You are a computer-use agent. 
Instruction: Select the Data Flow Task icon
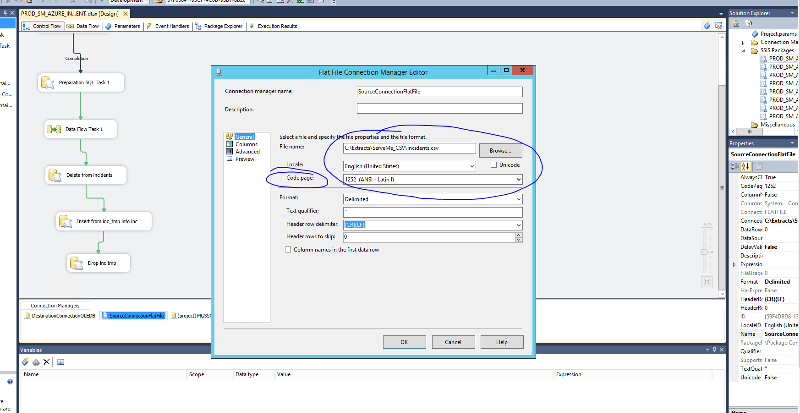coord(54,129)
